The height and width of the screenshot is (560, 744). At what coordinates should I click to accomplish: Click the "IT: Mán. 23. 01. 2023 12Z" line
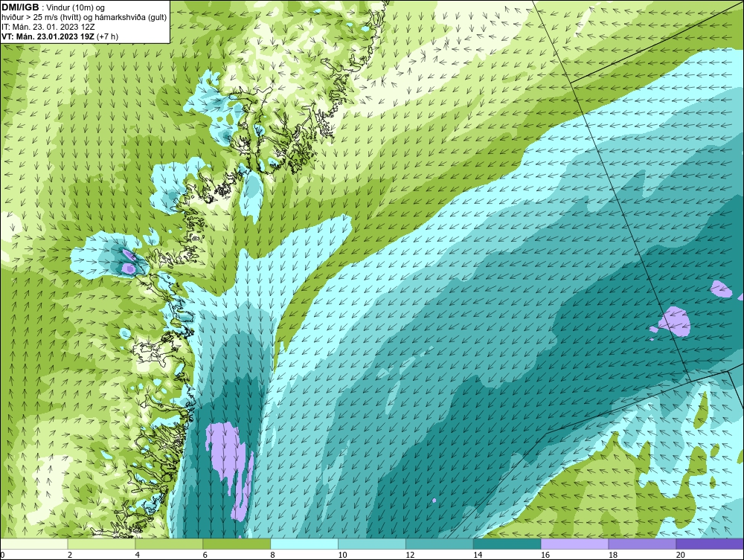[48, 27]
